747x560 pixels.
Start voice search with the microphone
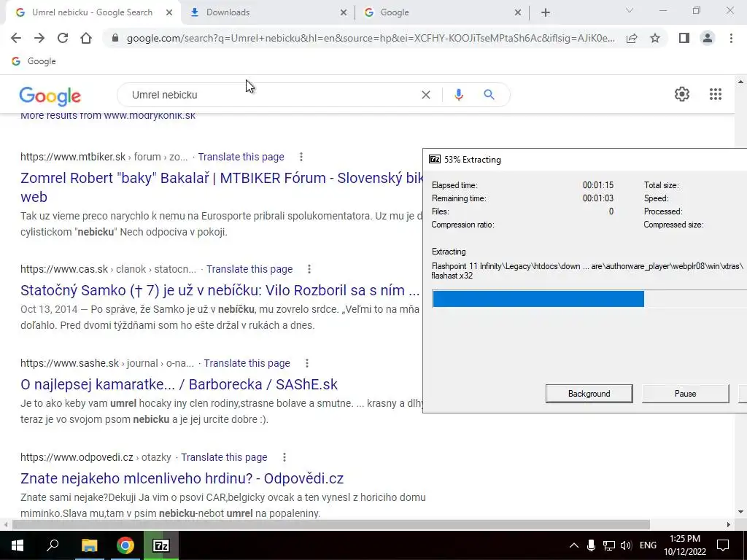[x=458, y=95]
